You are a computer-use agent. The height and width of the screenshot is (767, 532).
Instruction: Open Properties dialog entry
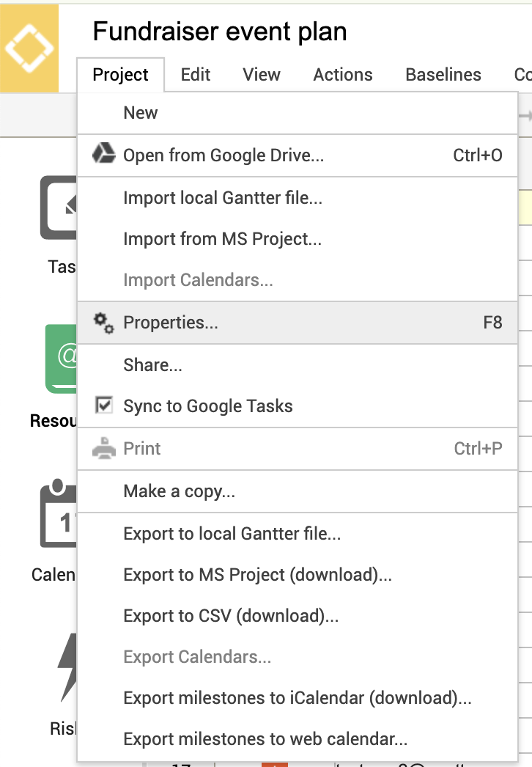pos(298,323)
